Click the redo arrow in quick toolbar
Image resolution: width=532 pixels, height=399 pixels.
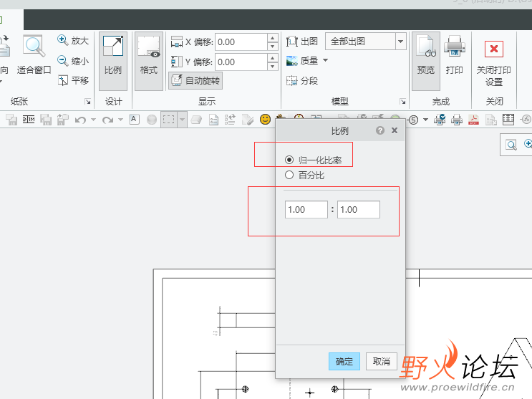(x=107, y=120)
